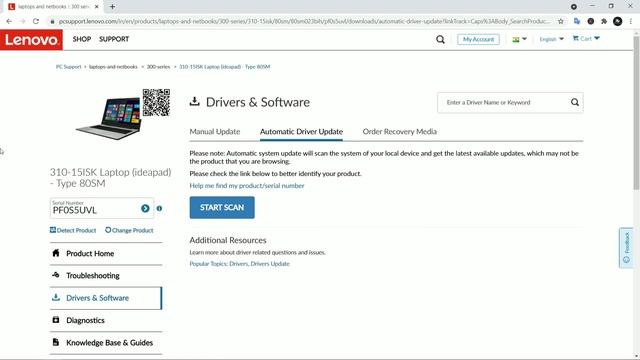Click the driver search magnifier icon
The image size is (640, 360).
click(574, 102)
